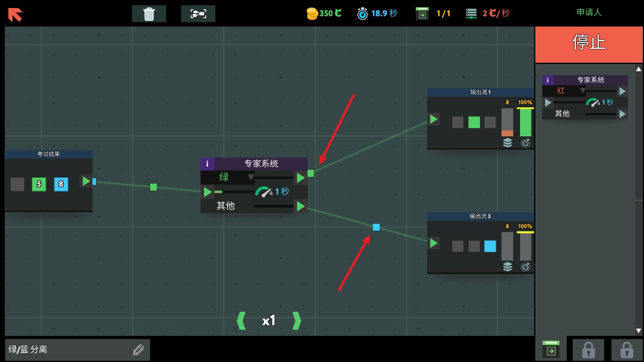Click the green packet on the input wire
Screen dimensions: 644x362
coord(153,187)
